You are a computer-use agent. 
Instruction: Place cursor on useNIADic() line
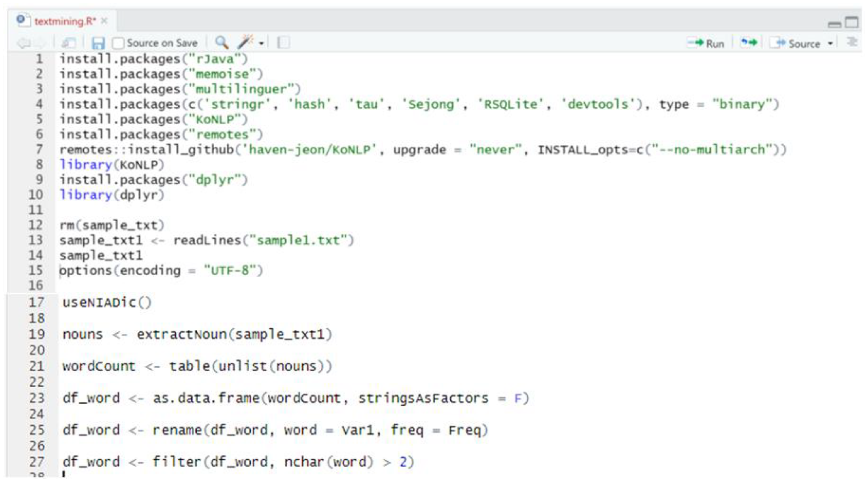[x=107, y=302]
